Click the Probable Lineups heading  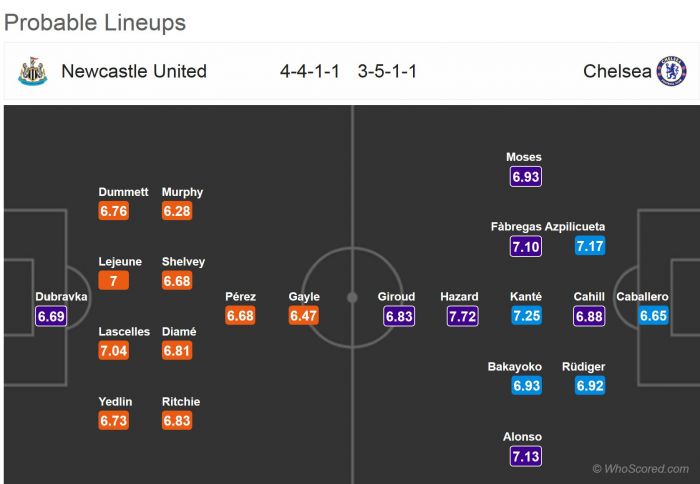[95, 22]
